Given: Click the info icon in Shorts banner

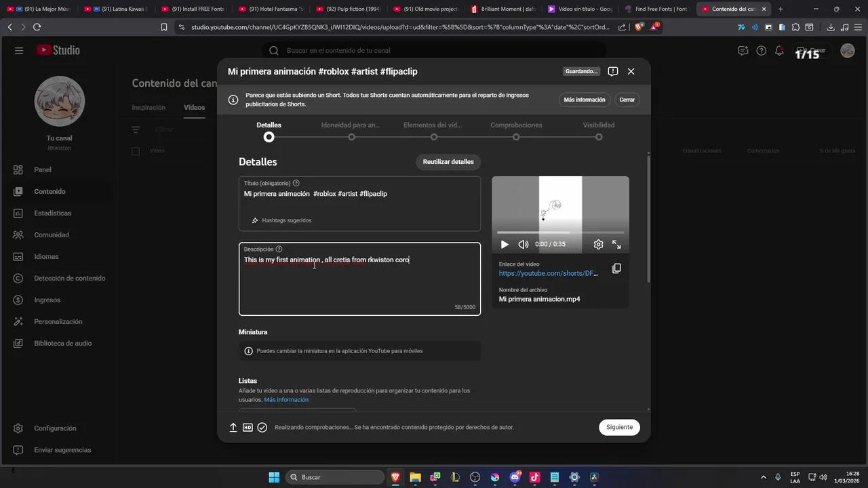Looking at the screenshot, I should (x=233, y=100).
